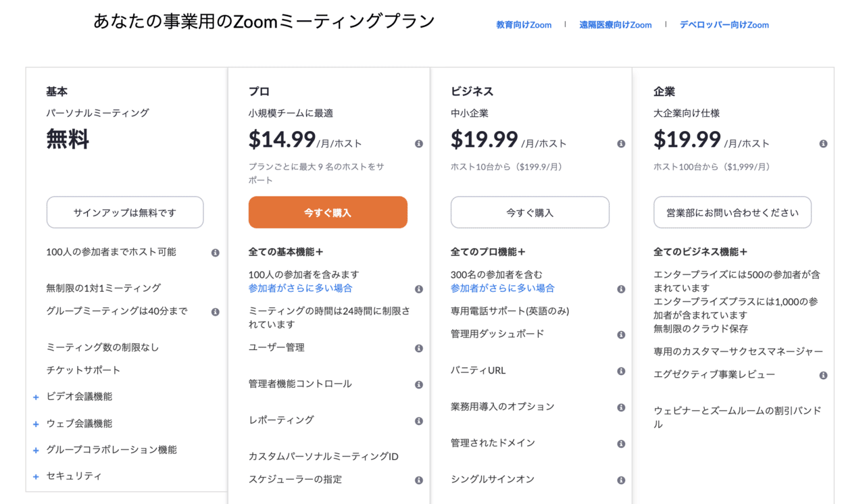Click the info icon next to エグゼクティブ事業レビュー

coord(823,376)
